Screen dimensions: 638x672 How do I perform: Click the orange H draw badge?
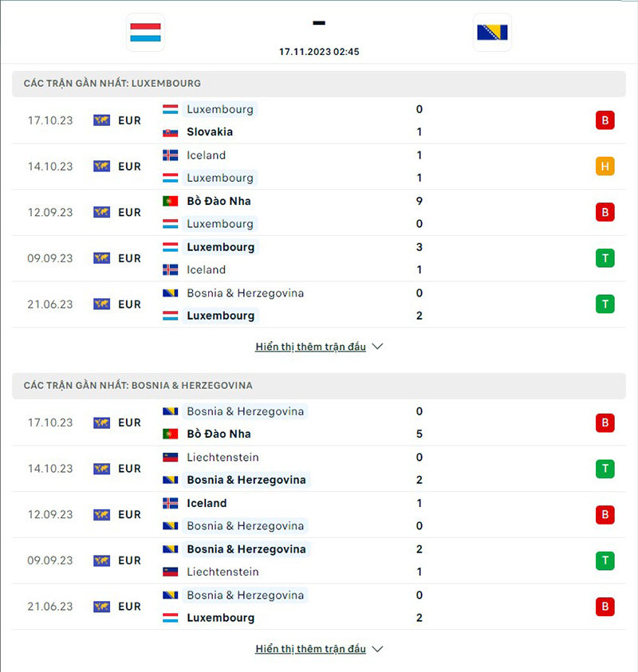[x=605, y=167]
